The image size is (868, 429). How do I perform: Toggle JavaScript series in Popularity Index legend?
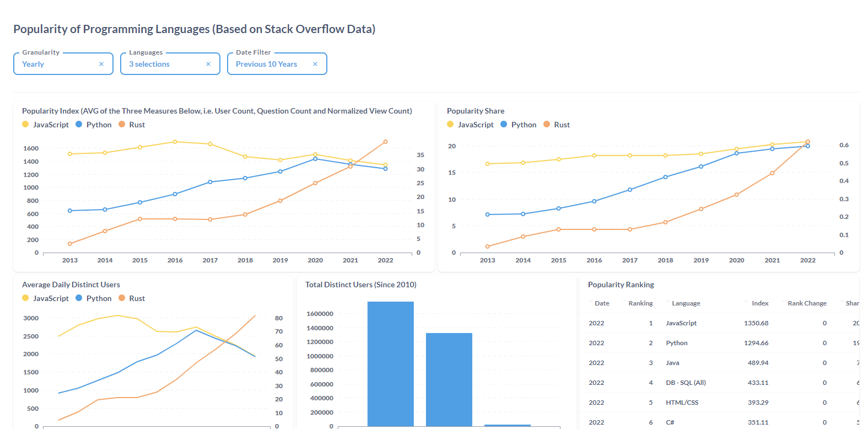click(x=46, y=125)
